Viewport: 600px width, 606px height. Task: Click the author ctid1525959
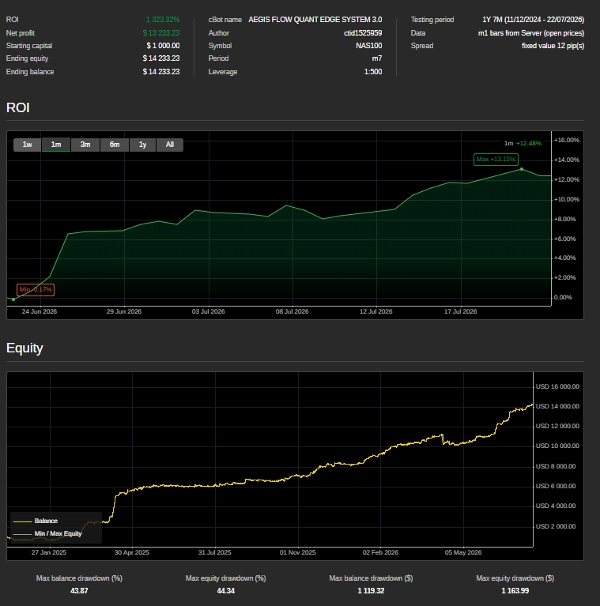point(363,33)
